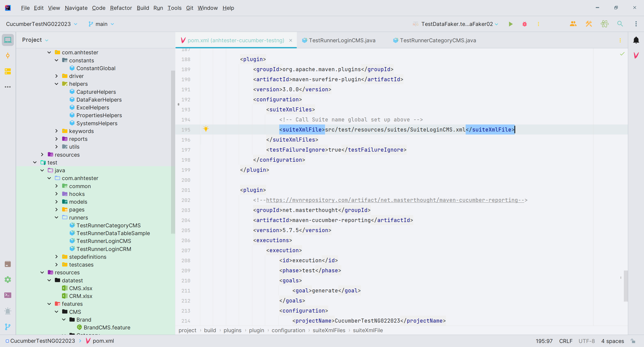Open the Terminal tool window
The height and width of the screenshot is (347, 644).
[x=8, y=295]
